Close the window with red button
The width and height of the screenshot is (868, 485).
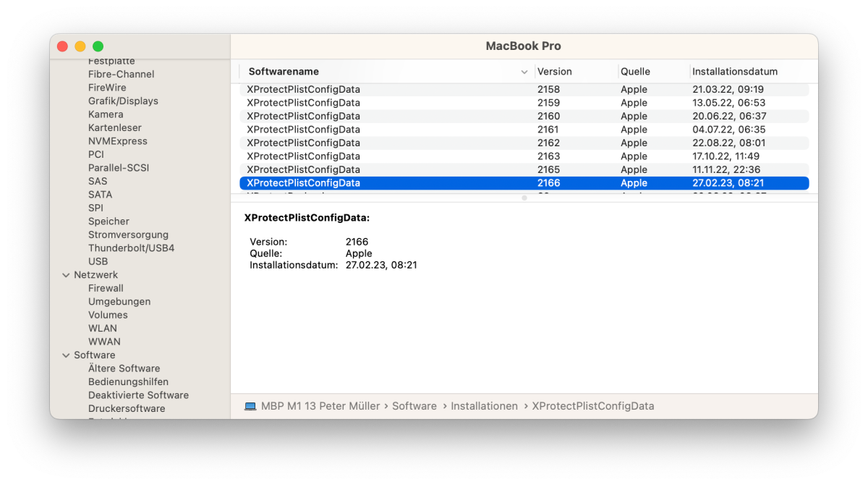pos(62,46)
